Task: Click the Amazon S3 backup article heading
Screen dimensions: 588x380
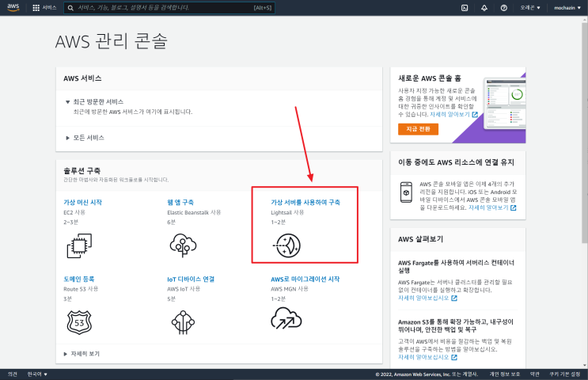Action: [x=456, y=325]
